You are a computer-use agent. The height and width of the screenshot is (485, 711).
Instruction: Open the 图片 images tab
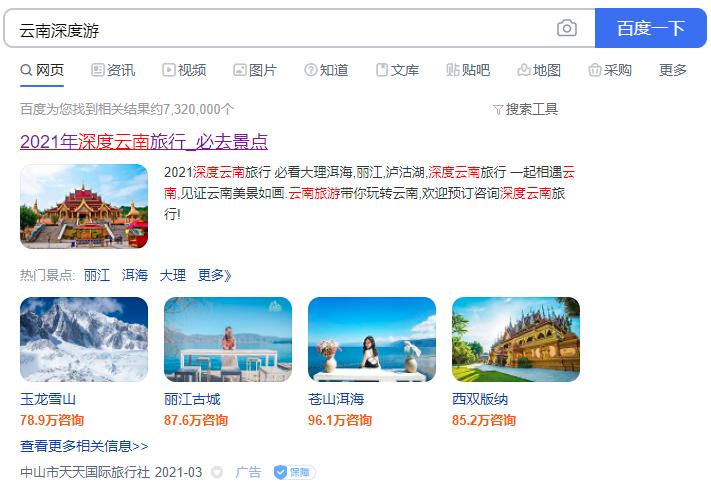255,70
